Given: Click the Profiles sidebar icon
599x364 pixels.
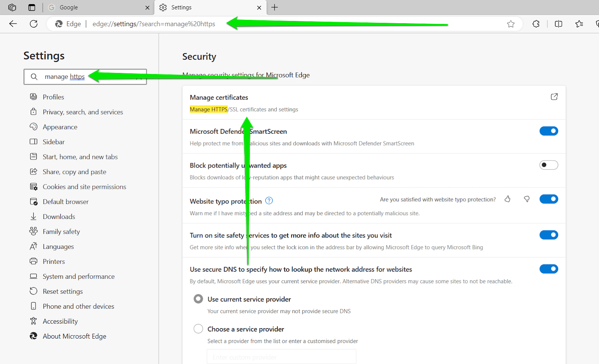Looking at the screenshot, I should point(34,97).
